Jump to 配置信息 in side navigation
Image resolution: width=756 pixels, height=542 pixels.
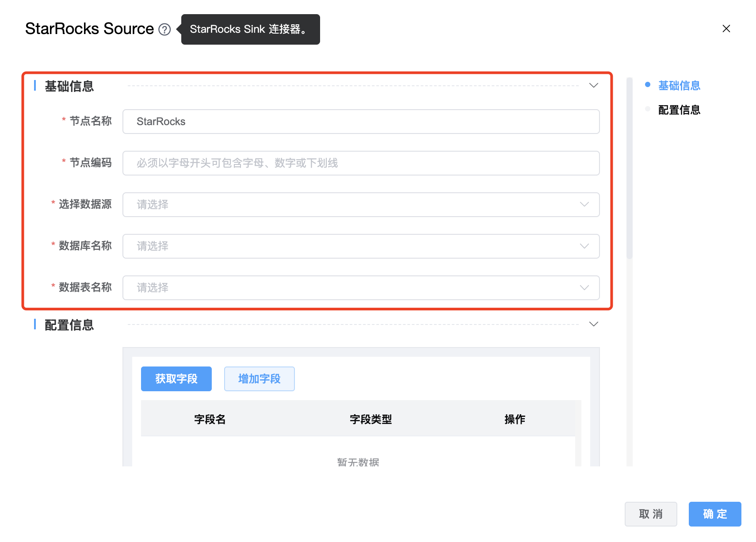tap(679, 110)
